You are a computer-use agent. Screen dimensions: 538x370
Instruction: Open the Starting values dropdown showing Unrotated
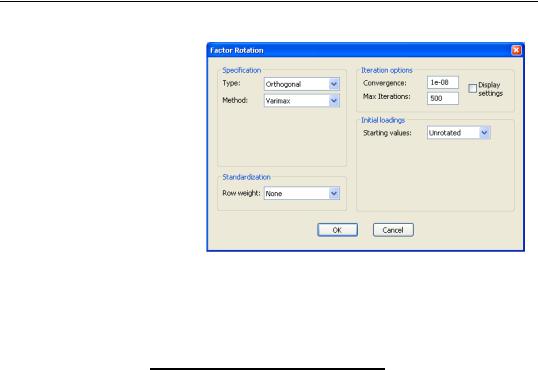(x=458, y=133)
